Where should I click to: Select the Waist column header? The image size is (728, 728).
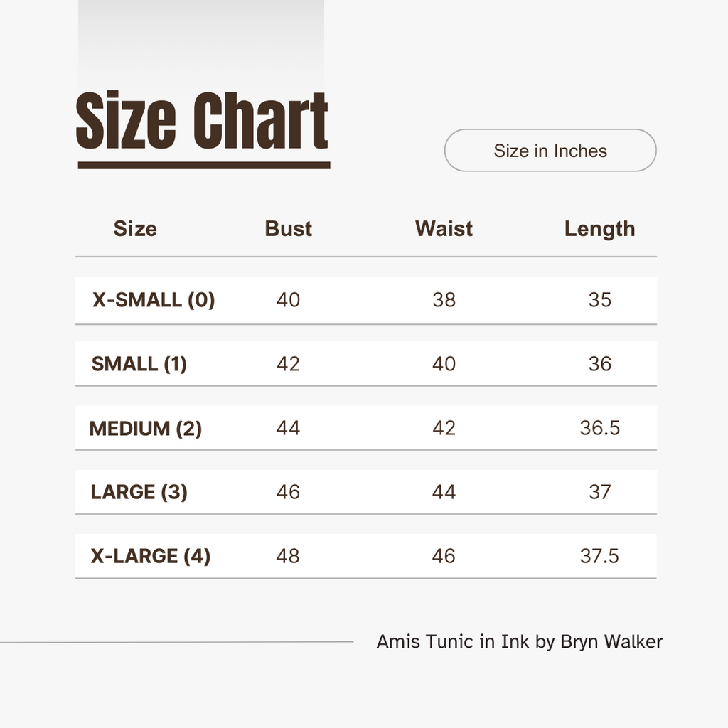(x=444, y=229)
